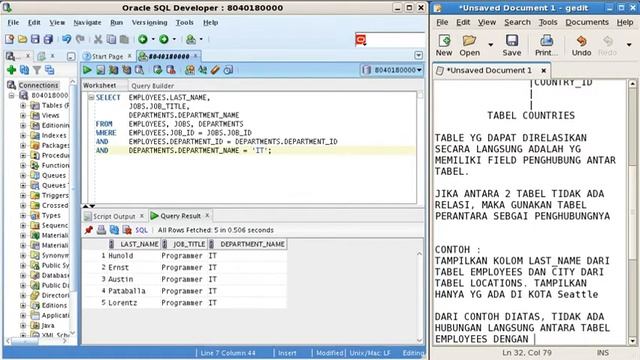Screen dimensions: 640x360
Task: Click the Open folder icon in SQL Developer toolbar
Action: pyautogui.click(x=22, y=39)
